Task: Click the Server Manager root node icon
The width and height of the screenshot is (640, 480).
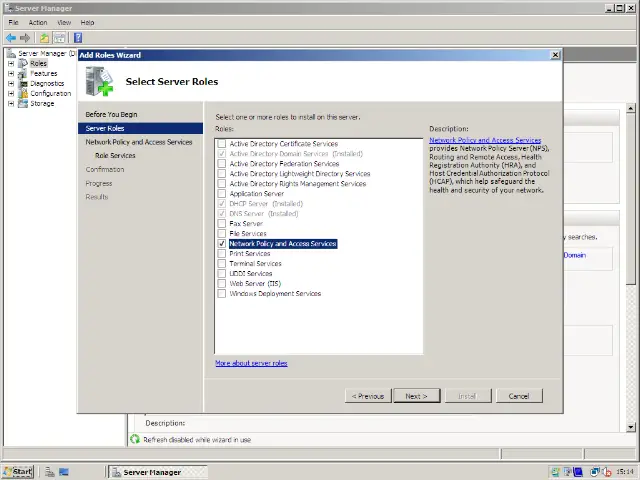Action: [x=11, y=53]
